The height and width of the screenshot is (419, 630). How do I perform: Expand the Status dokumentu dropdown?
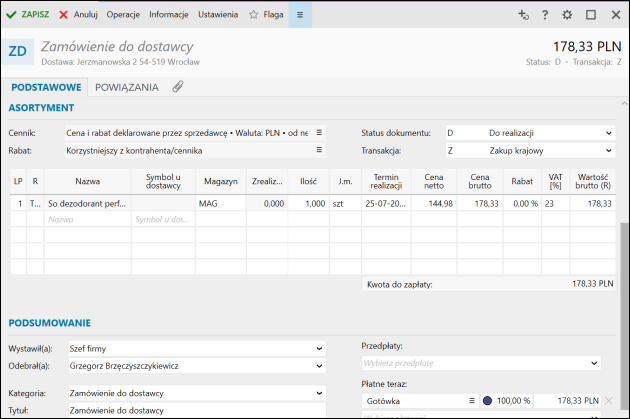point(608,132)
